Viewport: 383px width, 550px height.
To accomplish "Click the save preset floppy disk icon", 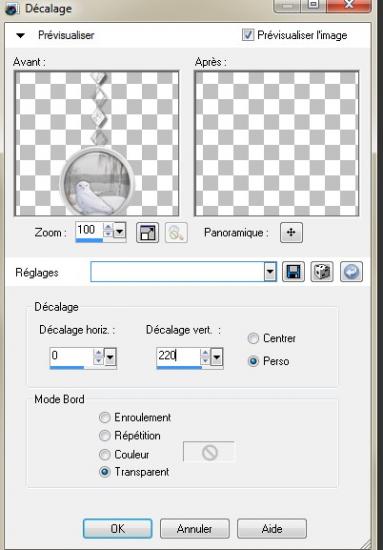I will [x=293, y=272].
